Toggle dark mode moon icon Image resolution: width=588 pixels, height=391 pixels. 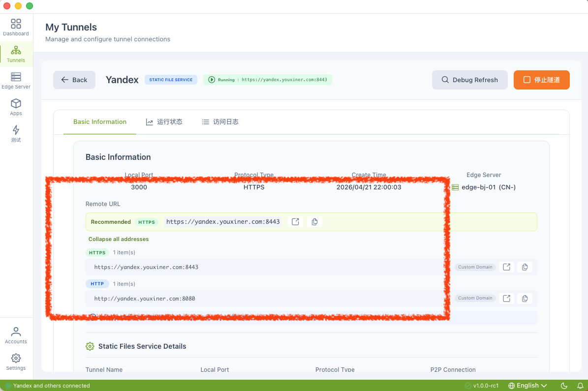coord(564,386)
